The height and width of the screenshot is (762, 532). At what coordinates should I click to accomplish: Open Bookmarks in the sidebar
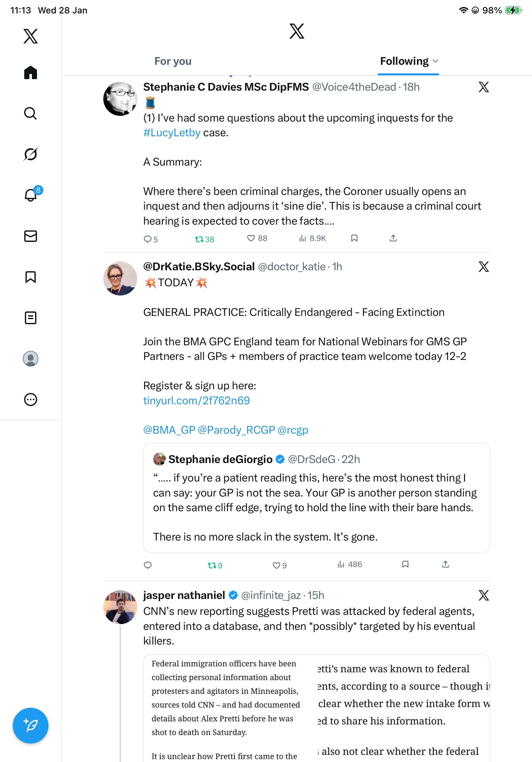tap(31, 277)
